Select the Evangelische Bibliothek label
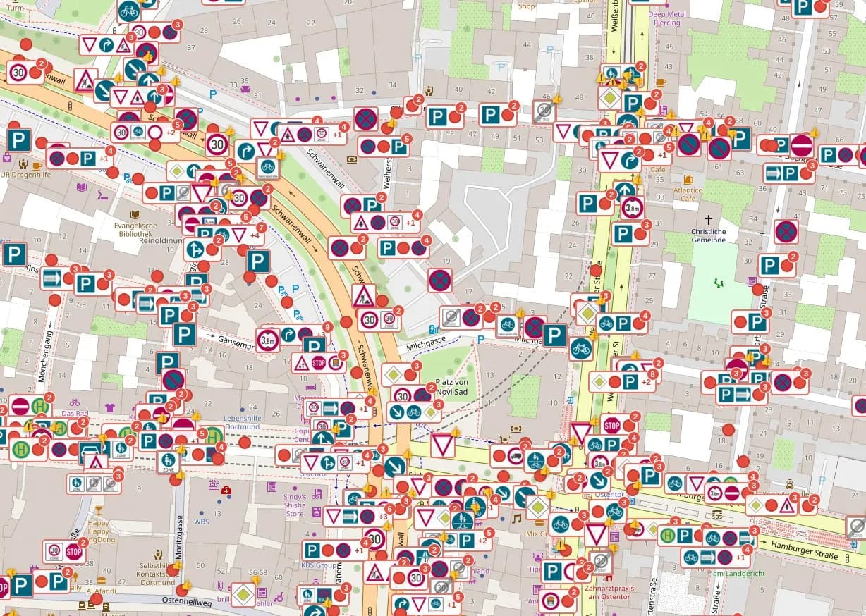 pyautogui.click(x=136, y=228)
